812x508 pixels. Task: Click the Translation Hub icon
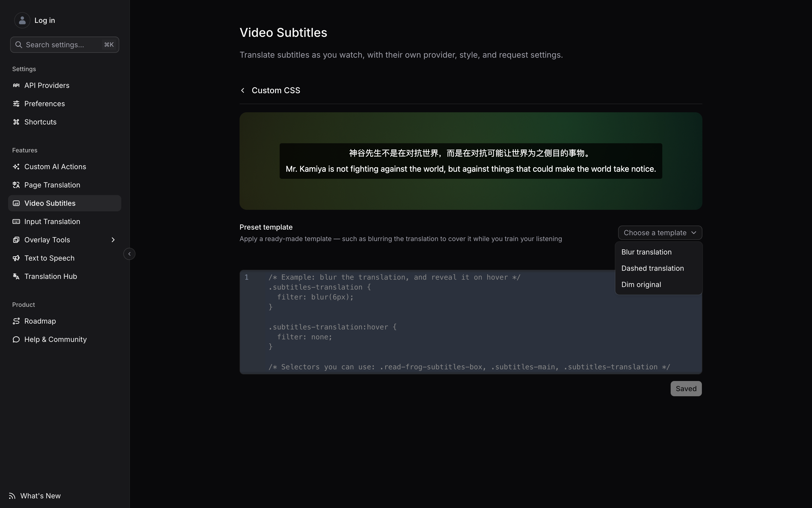click(x=16, y=277)
